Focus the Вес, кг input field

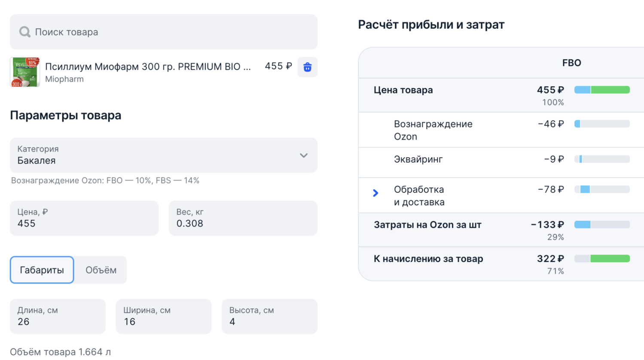pos(243,218)
